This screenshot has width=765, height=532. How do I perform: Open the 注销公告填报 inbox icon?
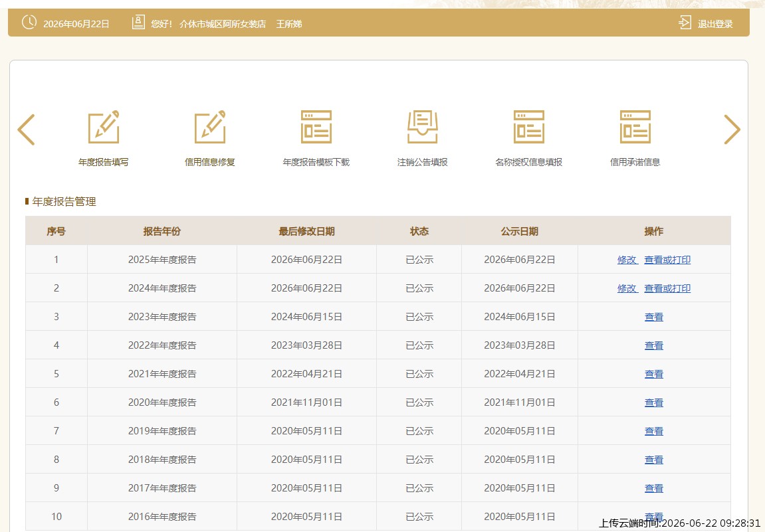[x=423, y=127]
